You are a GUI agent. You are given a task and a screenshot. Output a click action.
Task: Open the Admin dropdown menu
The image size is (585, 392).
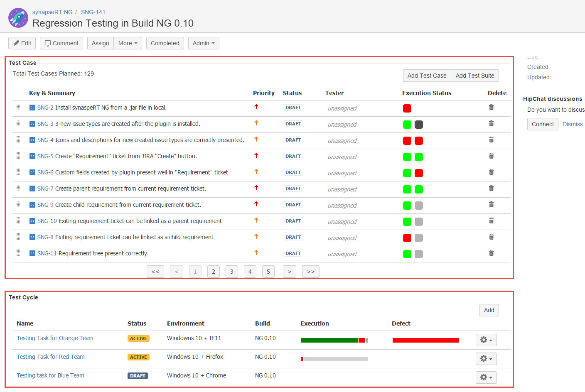(x=204, y=43)
